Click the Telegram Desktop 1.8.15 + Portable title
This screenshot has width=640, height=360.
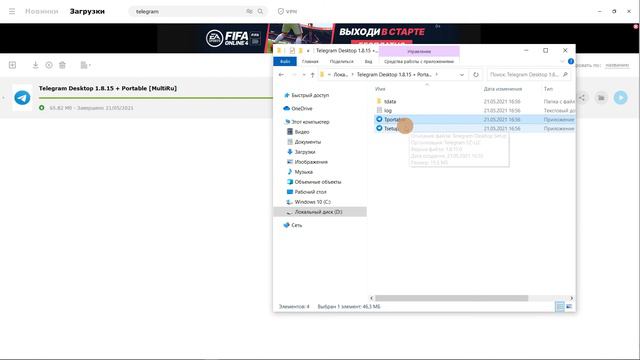108,88
